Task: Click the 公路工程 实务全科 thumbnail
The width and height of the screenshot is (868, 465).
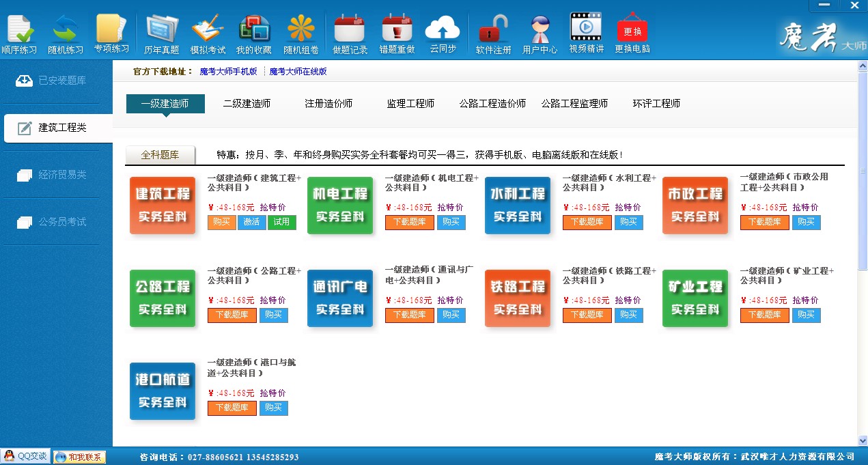Action: [163, 298]
